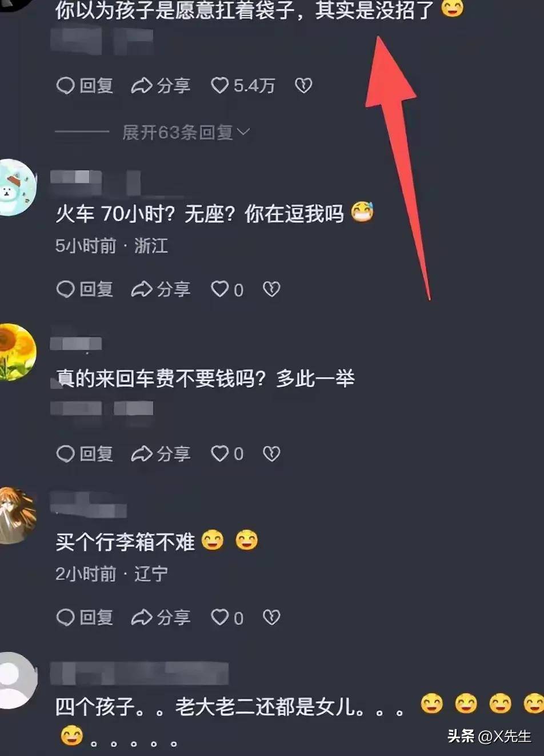Click the chevron beside 展开63条回复
544x756 pixels.
pyautogui.click(x=243, y=132)
